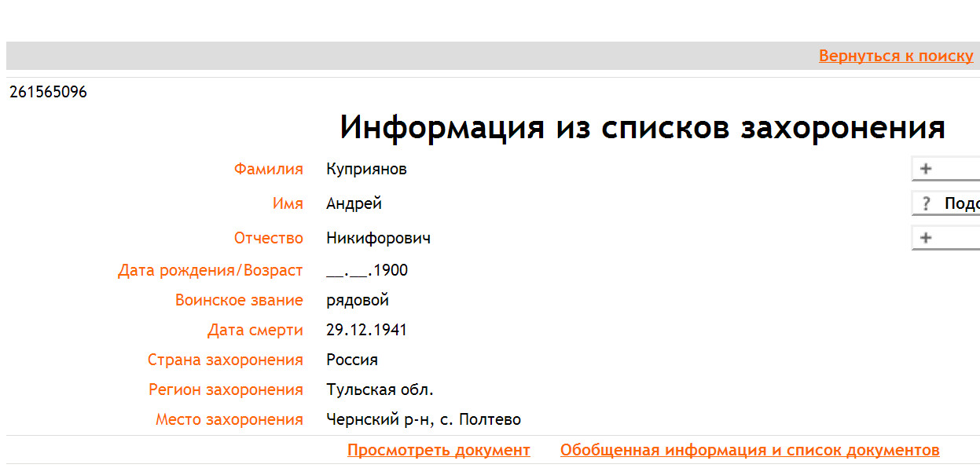Click the birth date value __.__.1900
This screenshot has height=468, width=980.
pos(367,271)
